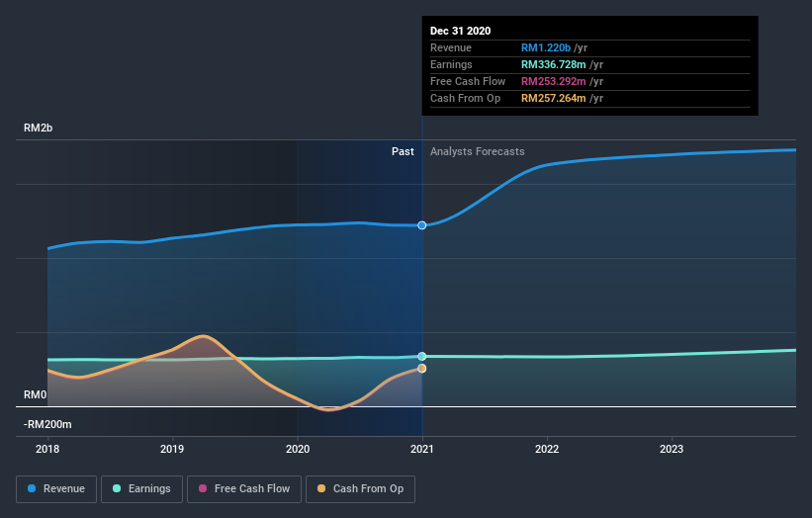
Task: Click the RM2b y-axis label
Action: [38, 128]
